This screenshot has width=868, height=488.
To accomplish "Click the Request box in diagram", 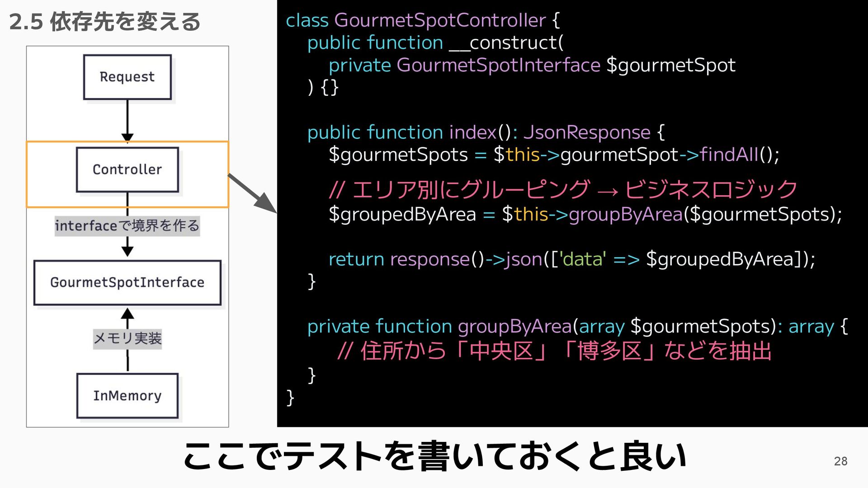I will pos(127,77).
